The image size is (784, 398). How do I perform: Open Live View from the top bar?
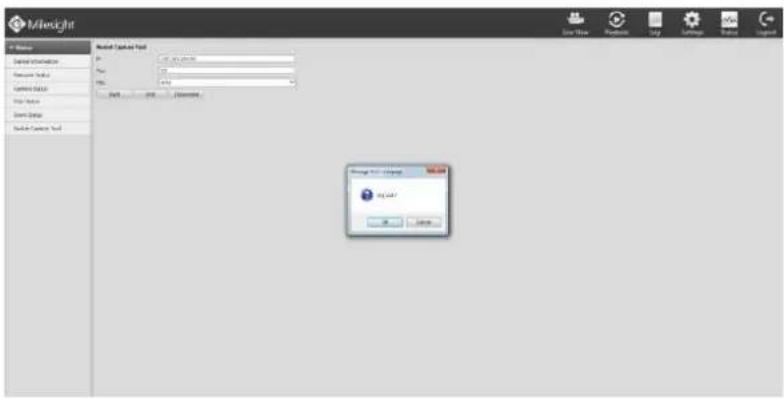point(576,23)
